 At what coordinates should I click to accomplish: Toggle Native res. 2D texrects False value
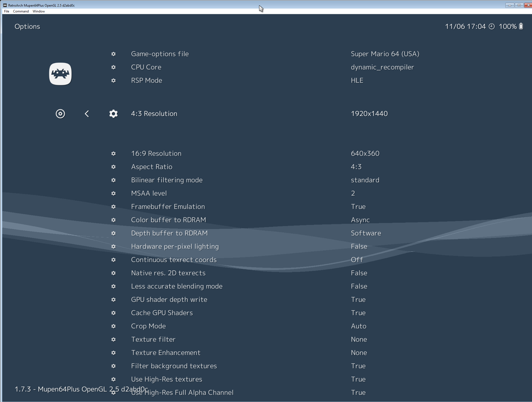[x=359, y=273]
